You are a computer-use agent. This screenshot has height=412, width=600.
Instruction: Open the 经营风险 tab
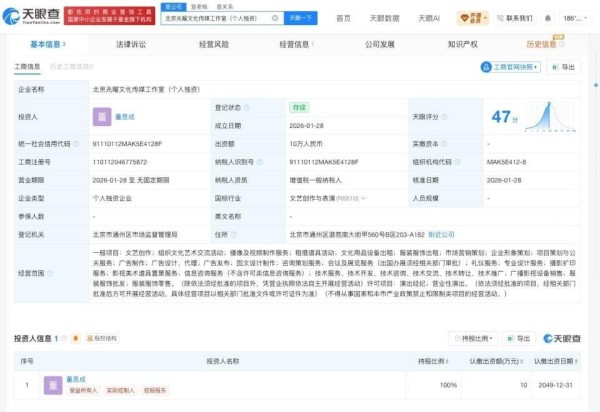coord(214,44)
